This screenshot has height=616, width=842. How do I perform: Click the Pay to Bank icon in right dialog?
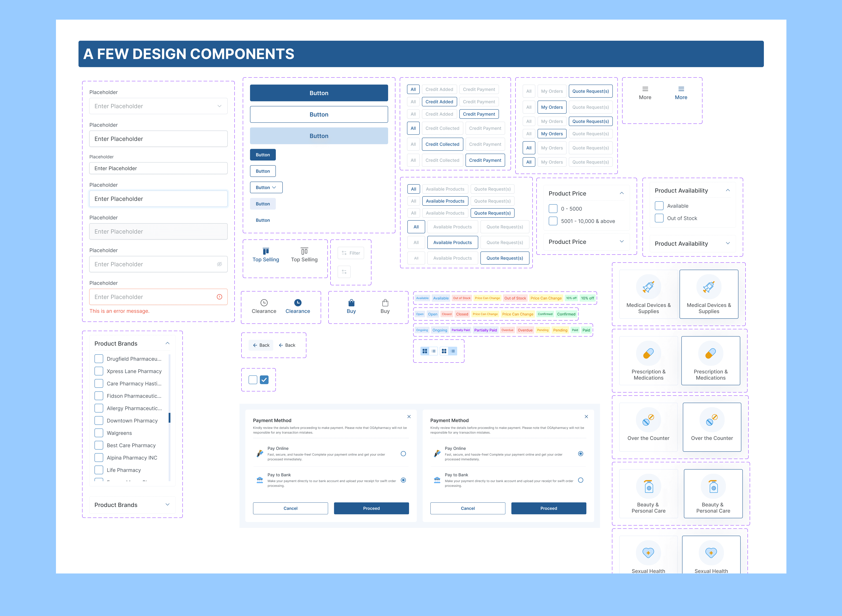pos(437,480)
